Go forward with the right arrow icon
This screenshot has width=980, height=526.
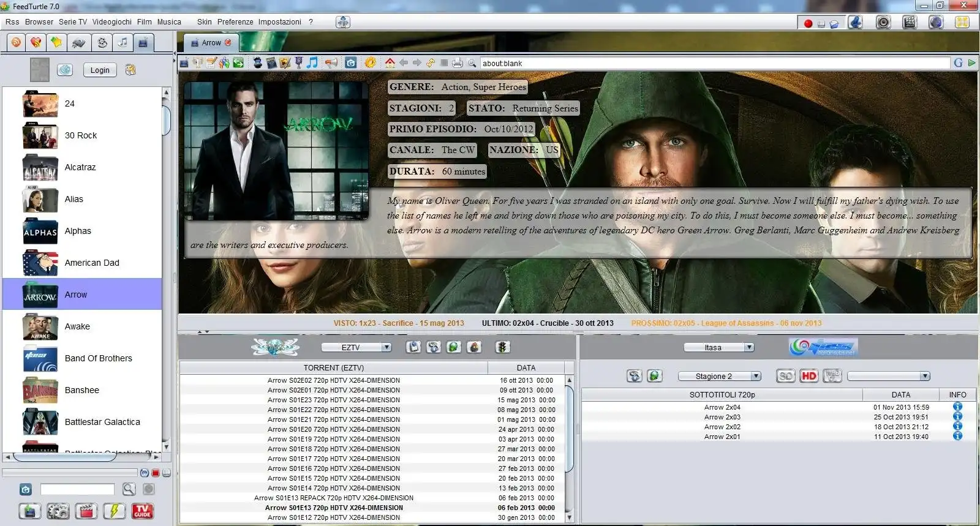(x=417, y=63)
